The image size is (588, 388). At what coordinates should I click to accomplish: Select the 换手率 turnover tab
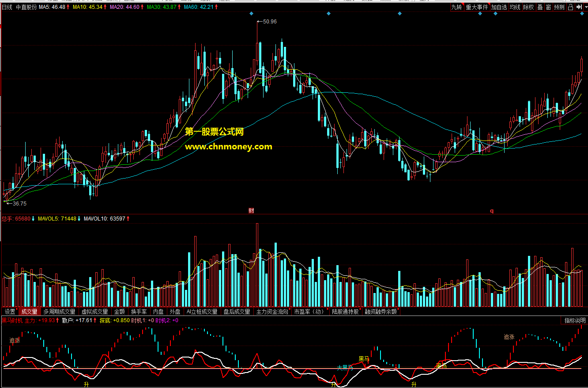click(139, 312)
